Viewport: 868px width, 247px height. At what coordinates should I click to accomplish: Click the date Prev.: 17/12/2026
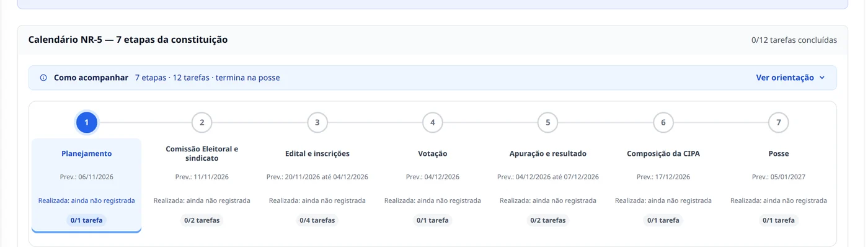[663, 177]
